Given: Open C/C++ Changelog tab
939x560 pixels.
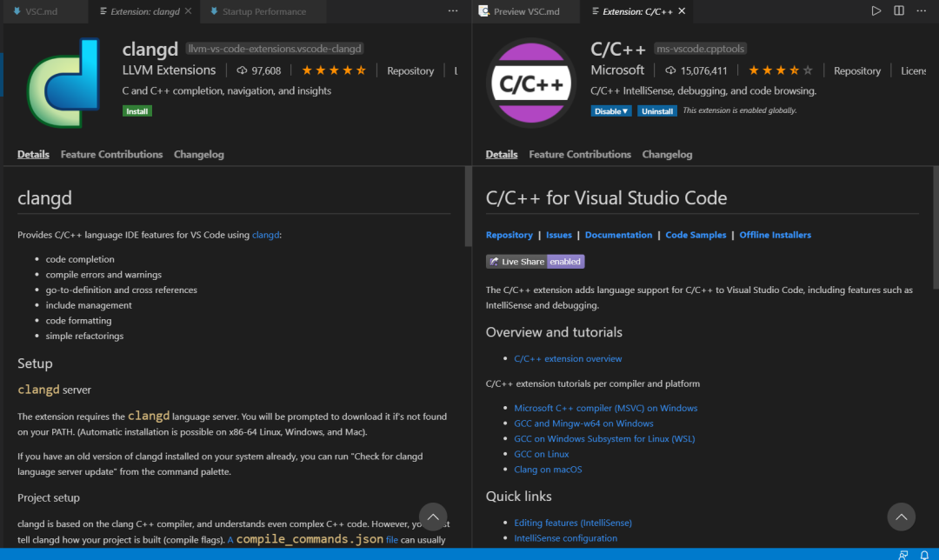Looking at the screenshot, I should point(667,155).
